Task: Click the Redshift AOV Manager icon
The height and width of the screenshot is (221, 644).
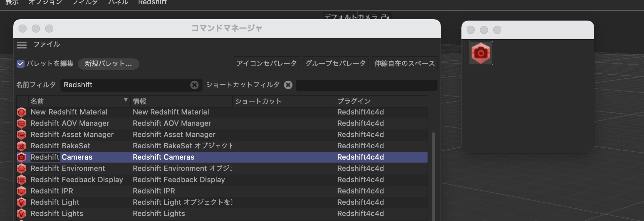Action: 22,123
